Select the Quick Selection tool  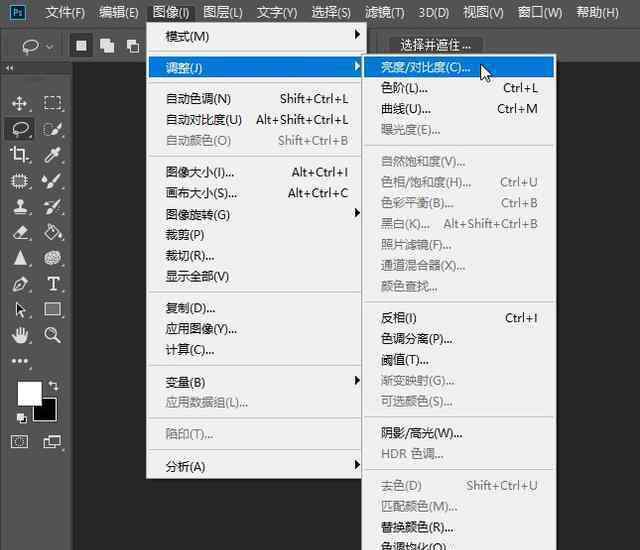(x=53, y=129)
